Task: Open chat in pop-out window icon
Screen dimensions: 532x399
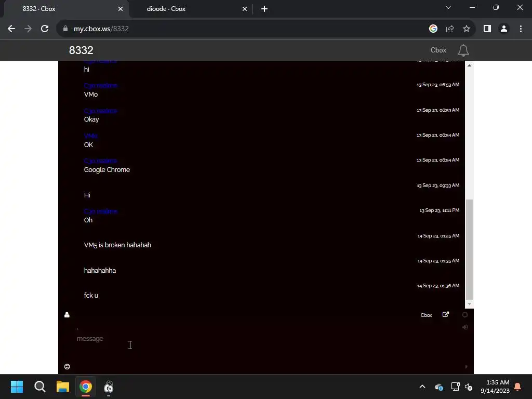Action: click(x=445, y=314)
